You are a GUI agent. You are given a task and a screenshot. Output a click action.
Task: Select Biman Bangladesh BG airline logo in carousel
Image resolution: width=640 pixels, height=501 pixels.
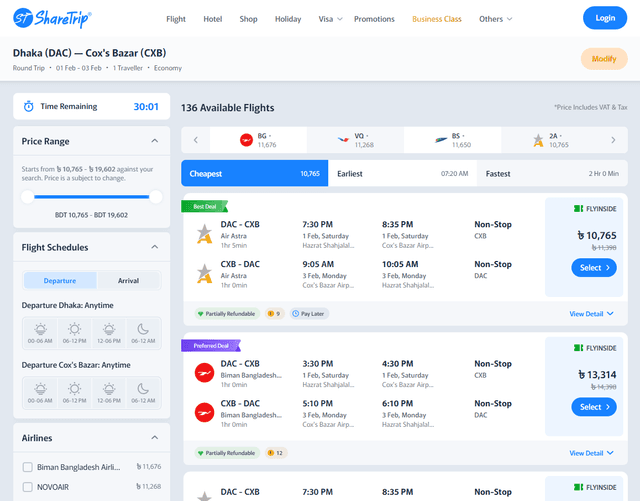[246, 140]
